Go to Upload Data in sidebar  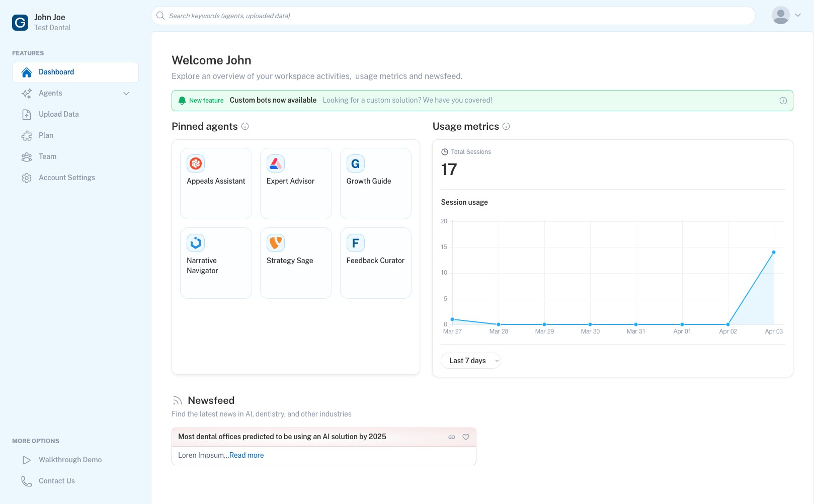pos(58,114)
